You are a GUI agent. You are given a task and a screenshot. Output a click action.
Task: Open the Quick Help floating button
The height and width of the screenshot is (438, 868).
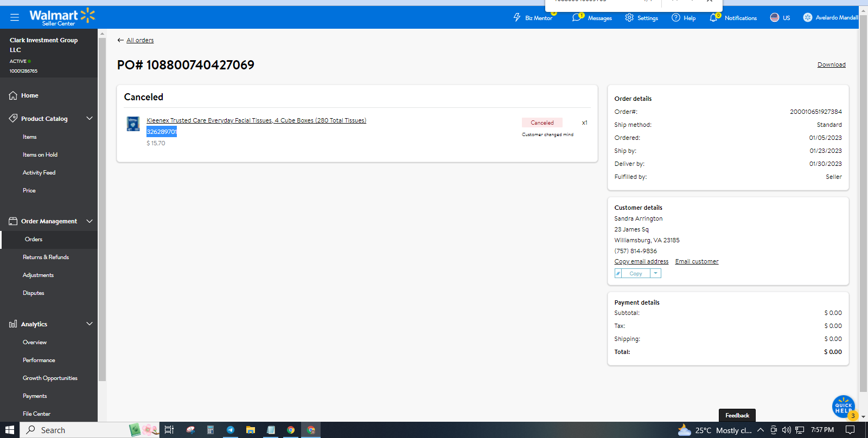point(844,407)
